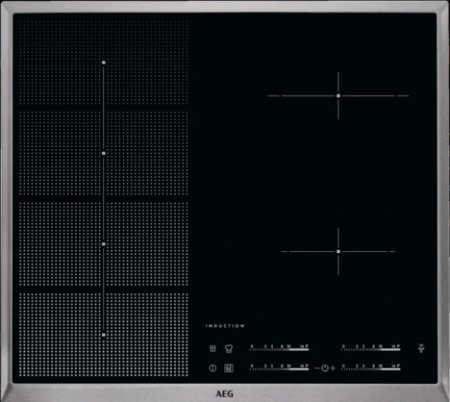Tap the lock/child safety key icon

pyautogui.click(x=213, y=349)
